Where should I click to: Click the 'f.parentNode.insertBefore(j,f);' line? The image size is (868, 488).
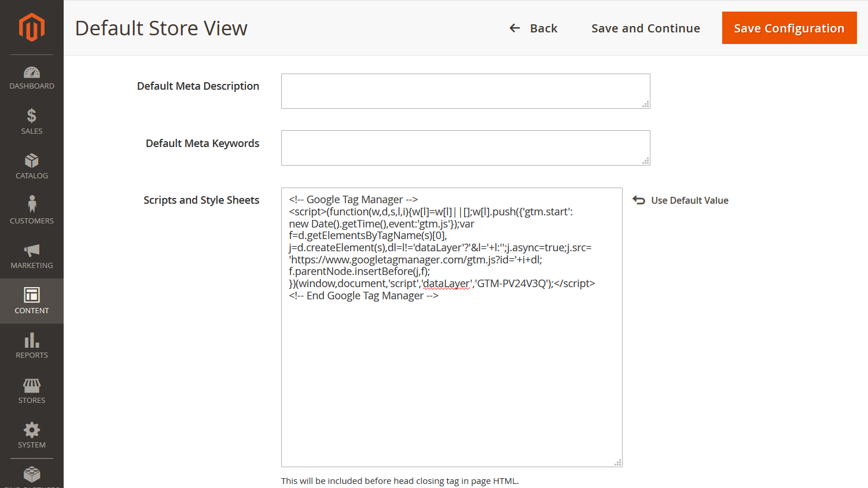pyautogui.click(x=359, y=271)
